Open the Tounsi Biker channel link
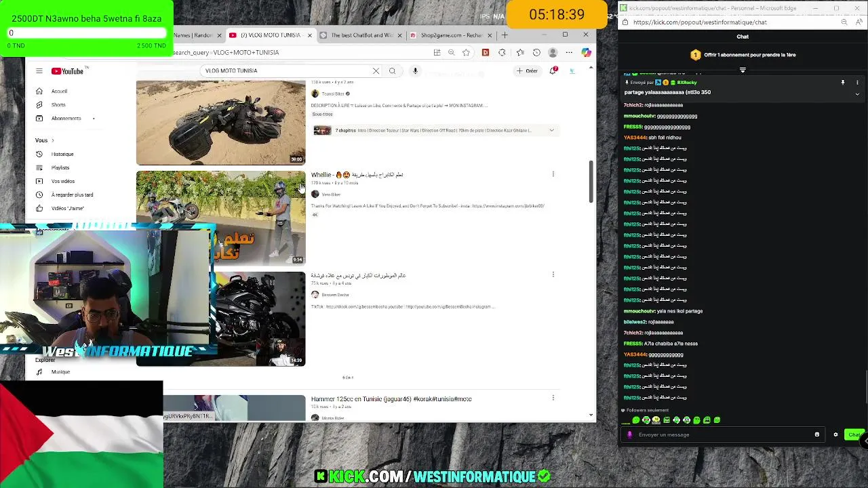The width and height of the screenshot is (868, 488). coord(333,94)
